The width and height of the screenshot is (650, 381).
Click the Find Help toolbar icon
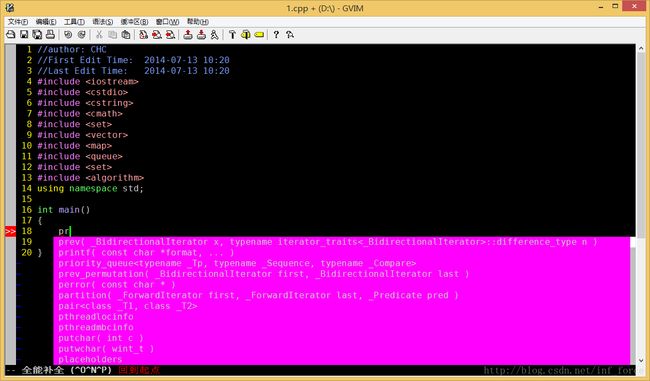pyautogui.click(x=290, y=34)
